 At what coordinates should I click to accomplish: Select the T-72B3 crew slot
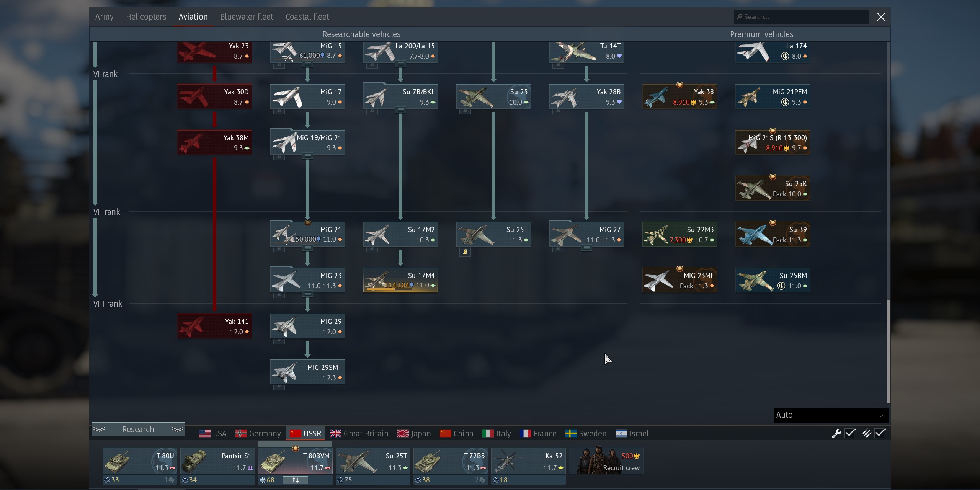tap(451, 461)
